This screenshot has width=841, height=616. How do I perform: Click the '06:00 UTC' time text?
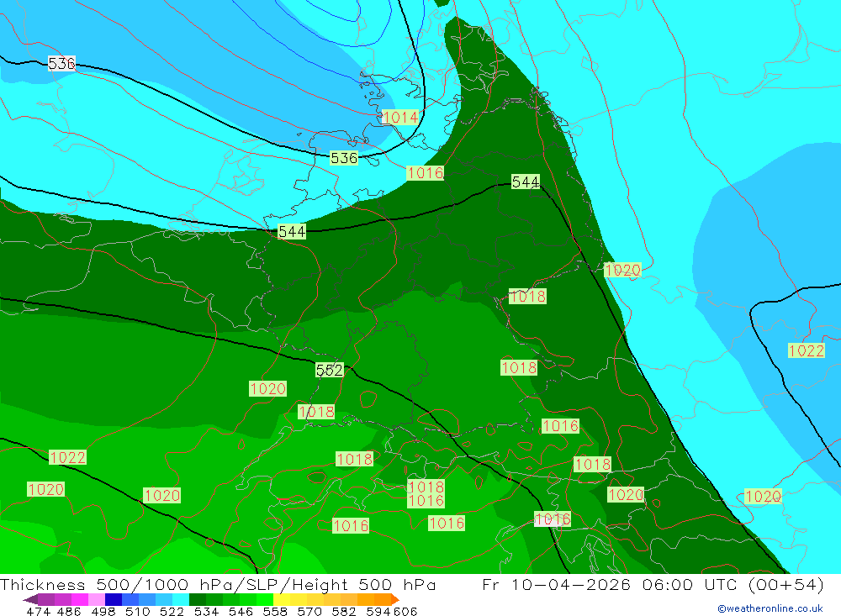pyautogui.click(x=688, y=584)
